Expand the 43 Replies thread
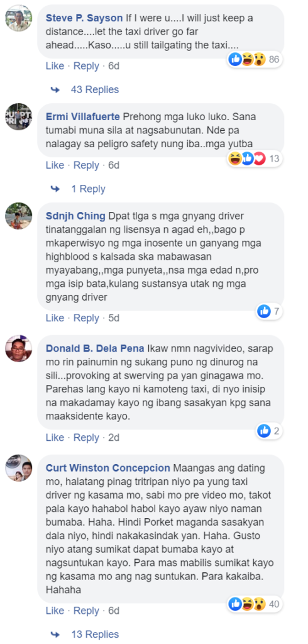Screen dimensions: 308x644 click(x=95, y=89)
